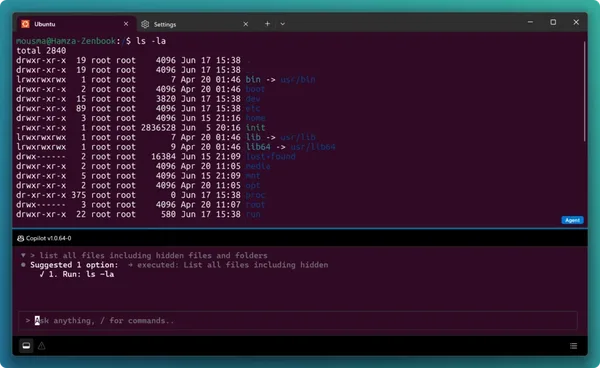Click the Agent badge

click(x=572, y=220)
